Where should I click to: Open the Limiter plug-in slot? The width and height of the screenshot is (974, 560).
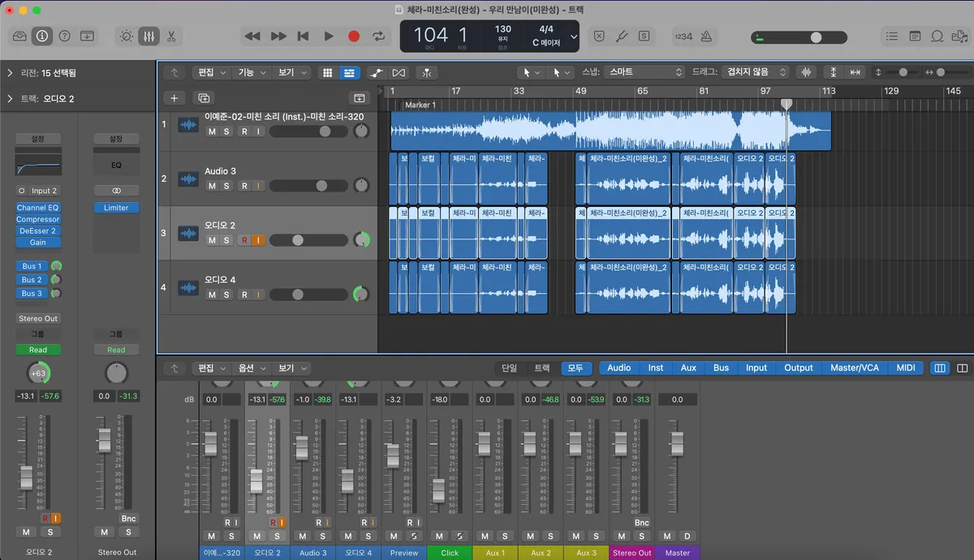point(116,208)
